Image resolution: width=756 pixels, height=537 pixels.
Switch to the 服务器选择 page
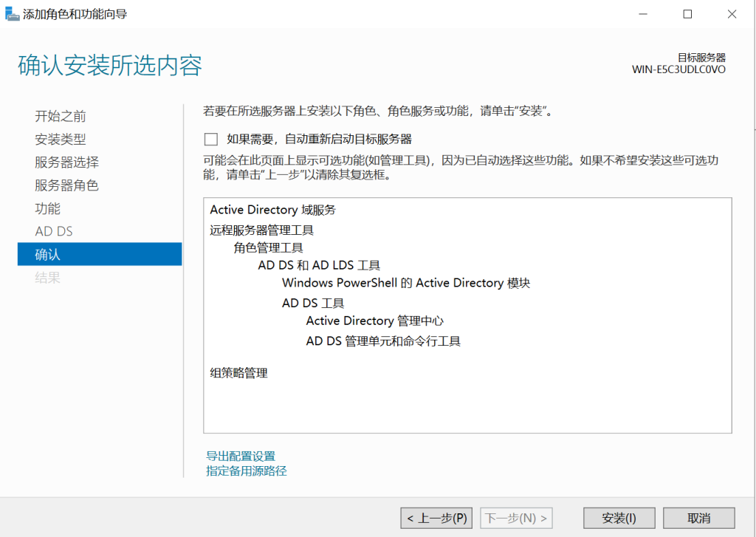tap(66, 163)
